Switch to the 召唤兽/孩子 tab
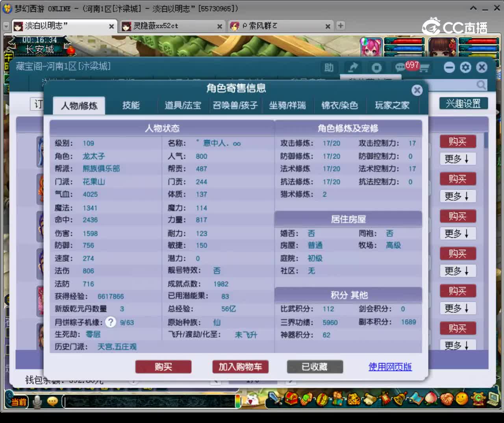Screen dimensions: 504x423 pyautogui.click(x=235, y=106)
